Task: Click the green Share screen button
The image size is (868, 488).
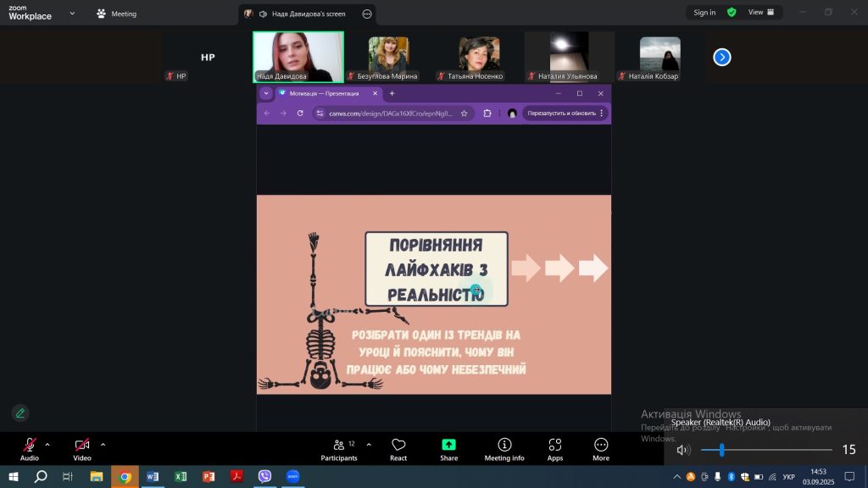Action: point(449,449)
